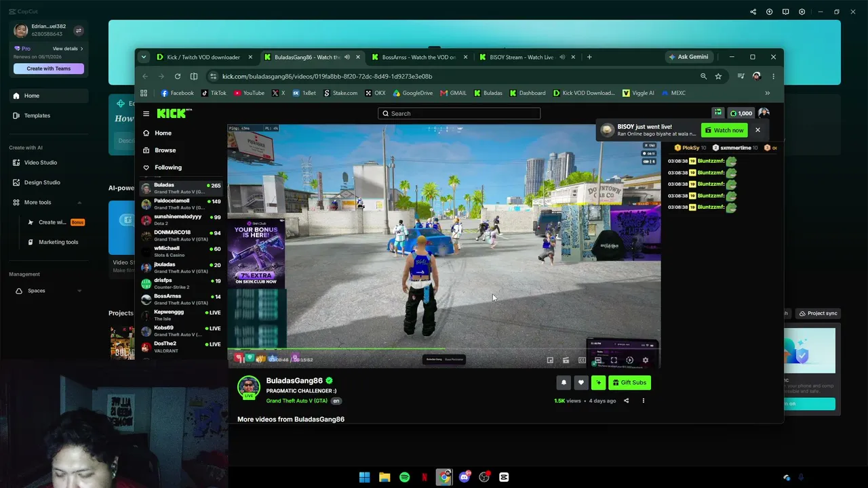
Task: Open Facebook bookmark
Action: point(178,93)
